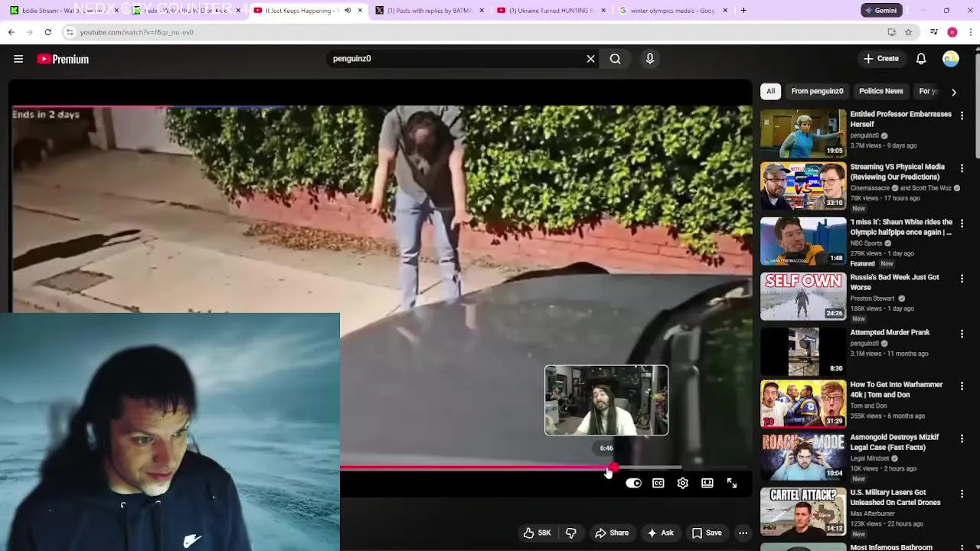Screen dimensions: 980x551
Task: Switch to theater mode
Action: (x=707, y=483)
